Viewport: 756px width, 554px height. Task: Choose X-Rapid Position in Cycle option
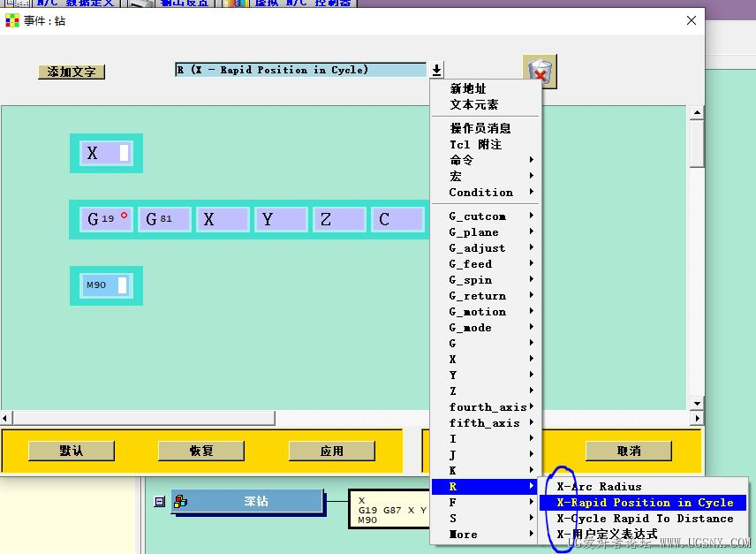click(643, 503)
